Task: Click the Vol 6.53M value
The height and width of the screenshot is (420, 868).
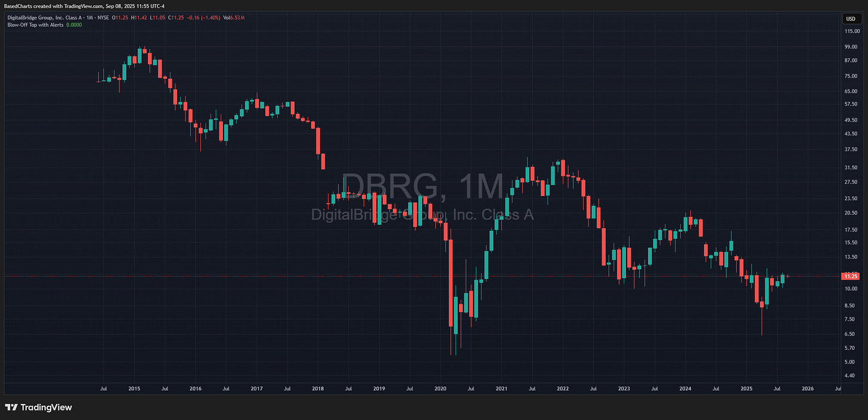Action: 232,18
